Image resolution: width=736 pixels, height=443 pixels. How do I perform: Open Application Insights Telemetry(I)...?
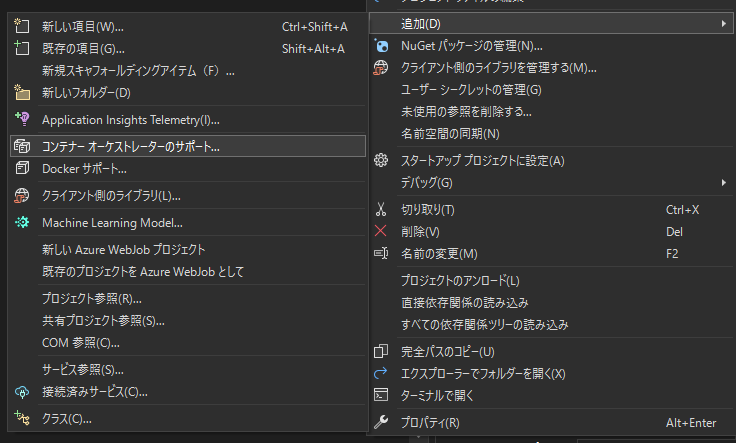(x=188, y=120)
